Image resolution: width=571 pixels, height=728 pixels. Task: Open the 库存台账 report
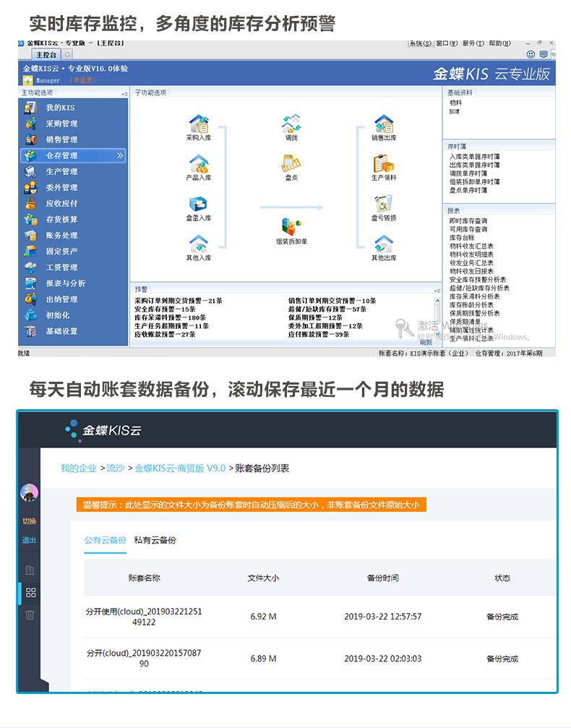(x=462, y=238)
